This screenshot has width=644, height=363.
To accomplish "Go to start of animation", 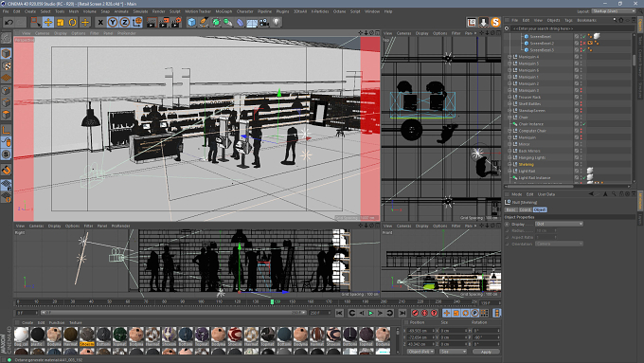I will point(339,314).
